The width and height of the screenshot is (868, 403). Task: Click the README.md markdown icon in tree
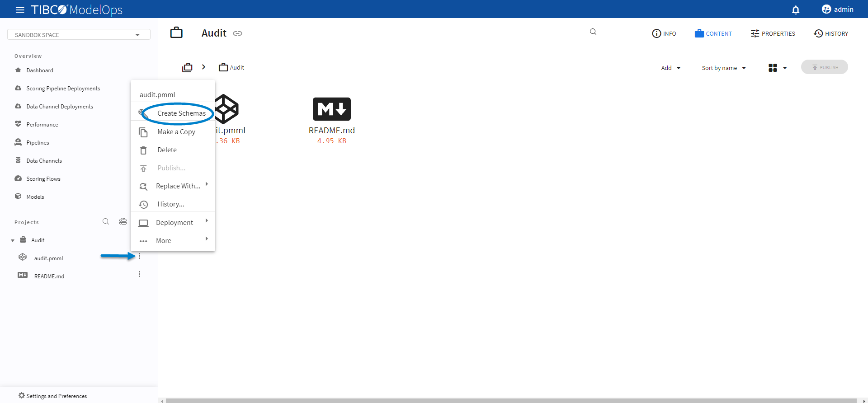tap(23, 275)
